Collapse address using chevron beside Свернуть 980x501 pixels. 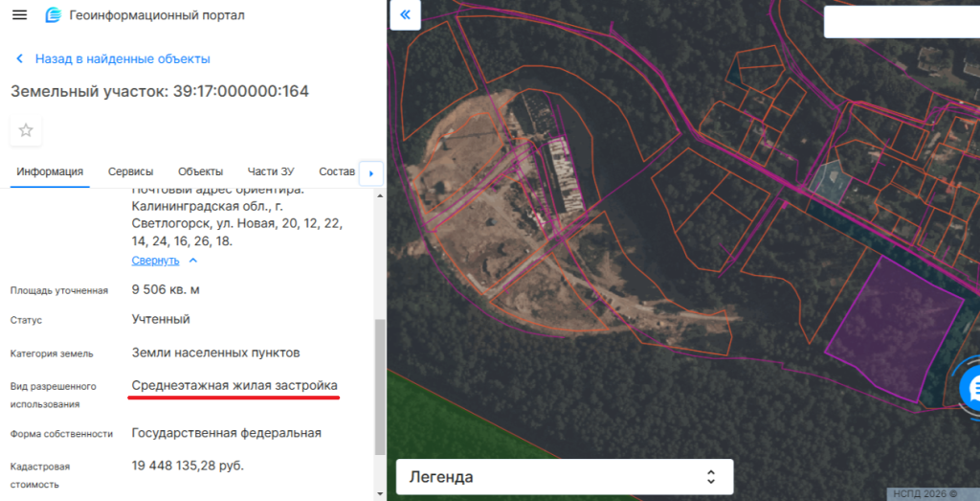pyautogui.click(x=193, y=260)
